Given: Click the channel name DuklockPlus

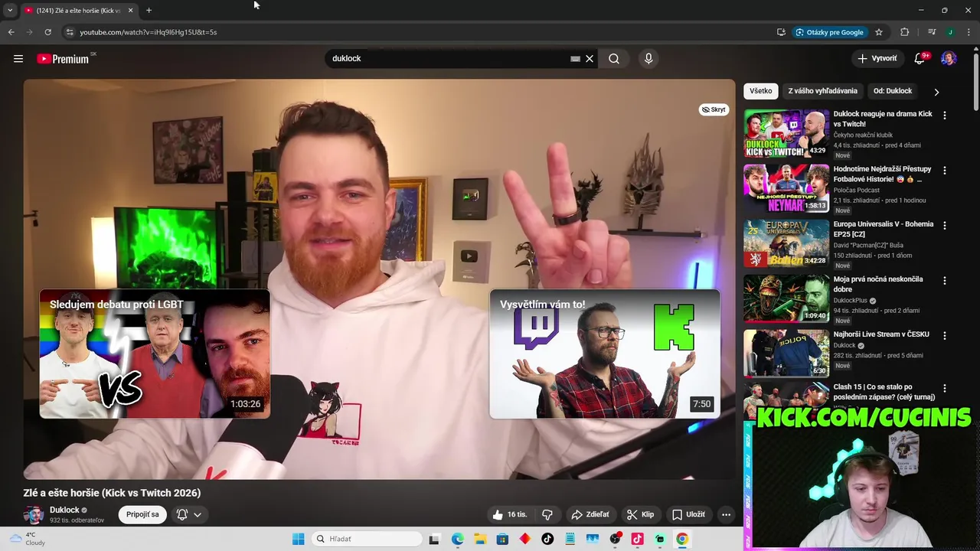Looking at the screenshot, I should click(x=850, y=301).
